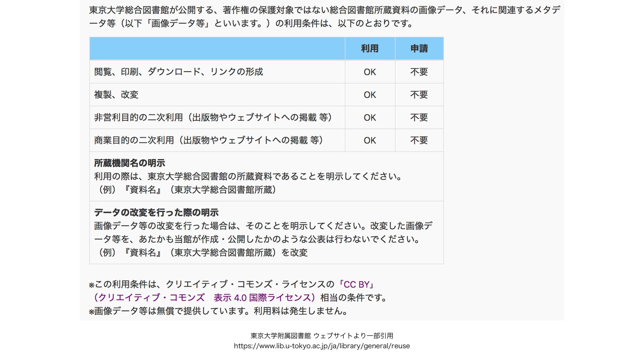Screen dimensions: 644x362
Task: Click the 複製、改変 row label
Action: click(116, 95)
